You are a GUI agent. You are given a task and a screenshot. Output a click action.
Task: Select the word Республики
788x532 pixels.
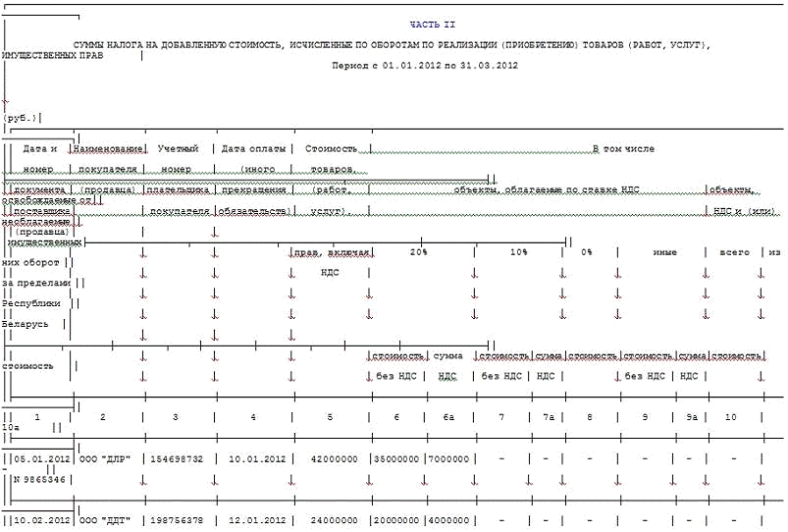pyautogui.click(x=31, y=303)
